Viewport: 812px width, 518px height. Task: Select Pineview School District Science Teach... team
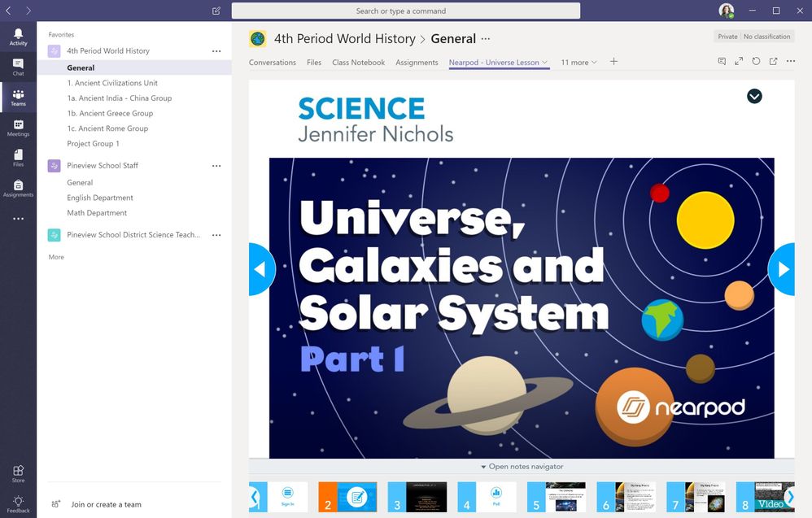(133, 235)
